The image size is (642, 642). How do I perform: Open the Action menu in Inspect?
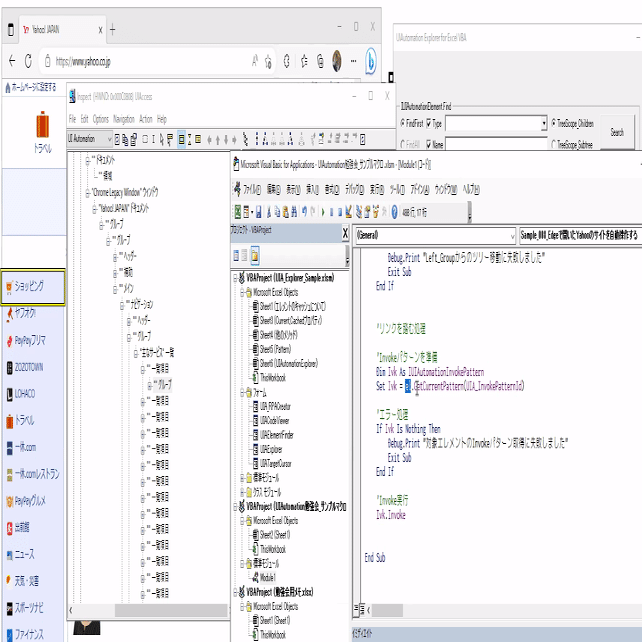click(146, 119)
